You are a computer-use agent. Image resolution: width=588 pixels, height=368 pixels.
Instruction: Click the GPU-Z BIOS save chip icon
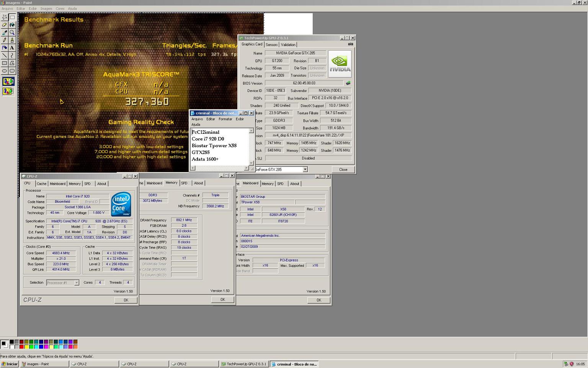[x=348, y=83]
